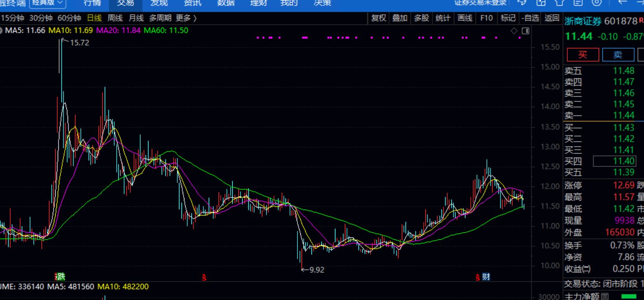Click the 跌 event marker on timeline

coord(60,276)
